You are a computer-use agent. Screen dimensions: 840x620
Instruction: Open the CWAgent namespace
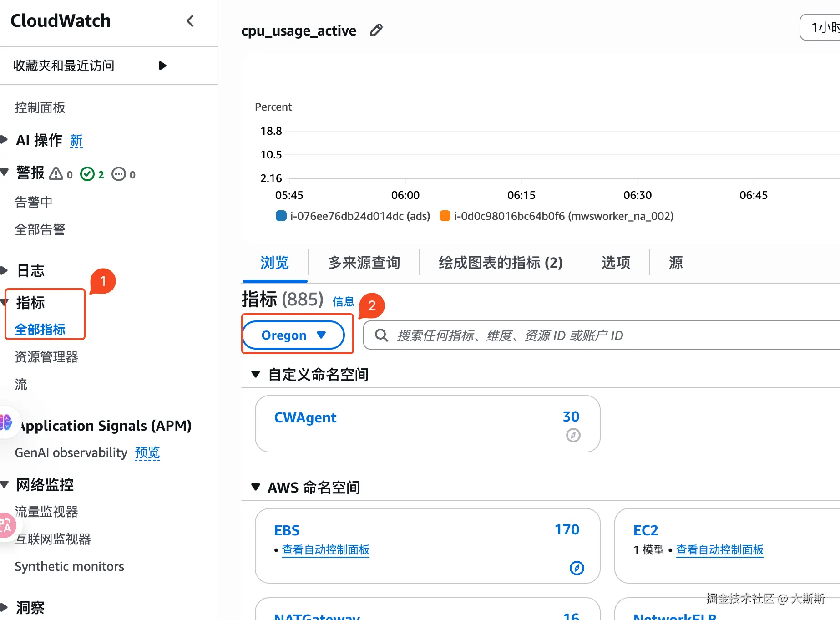click(x=305, y=417)
